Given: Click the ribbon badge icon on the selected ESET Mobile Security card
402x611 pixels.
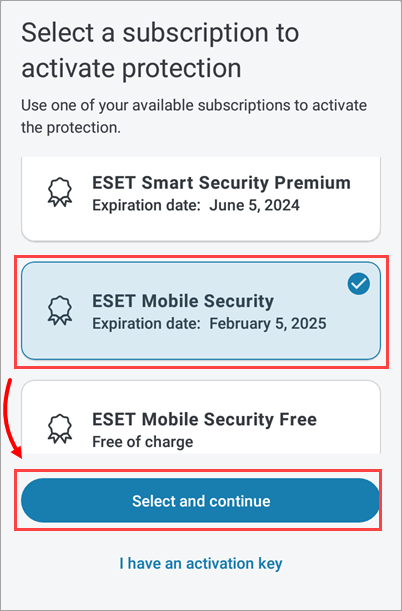Looking at the screenshot, I should (60, 311).
